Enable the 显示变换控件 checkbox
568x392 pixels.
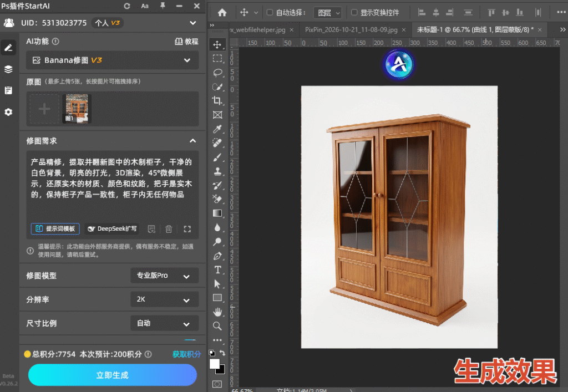[354, 12]
